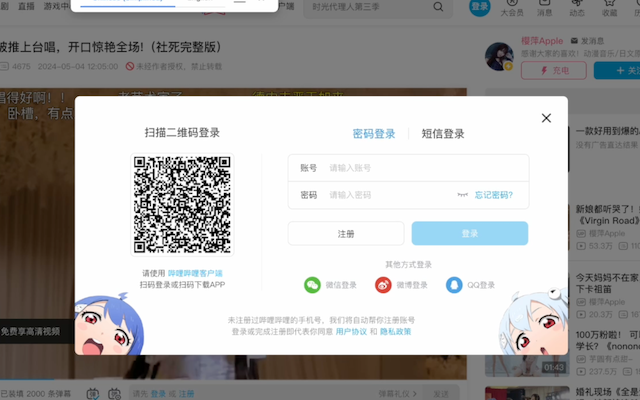The height and width of the screenshot is (400, 640).
Task: Click 微博登录 label
Action: (412, 285)
